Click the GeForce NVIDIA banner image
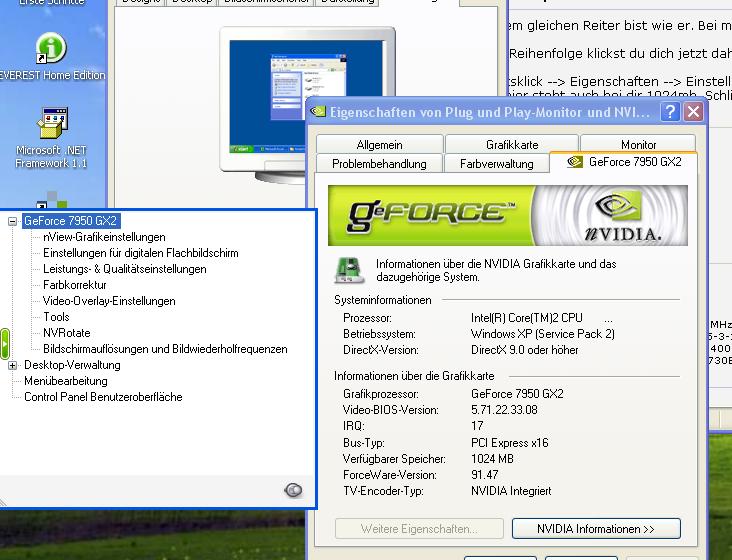This screenshot has width=732, height=560. pos(507,215)
